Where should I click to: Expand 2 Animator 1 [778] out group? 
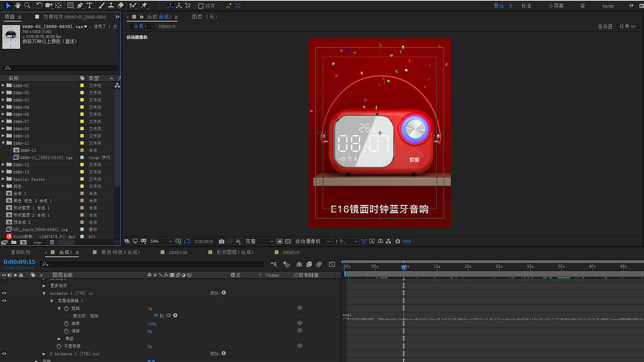pyautogui.click(x=44, y=353)
